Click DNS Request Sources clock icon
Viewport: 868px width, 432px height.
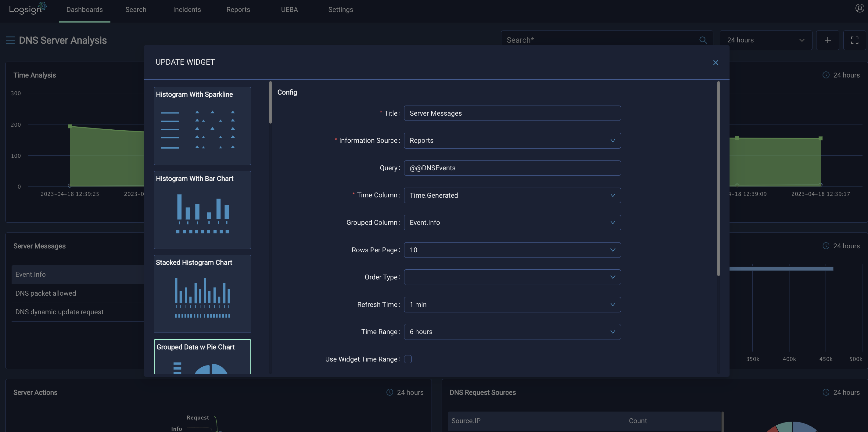coord(826,392)
